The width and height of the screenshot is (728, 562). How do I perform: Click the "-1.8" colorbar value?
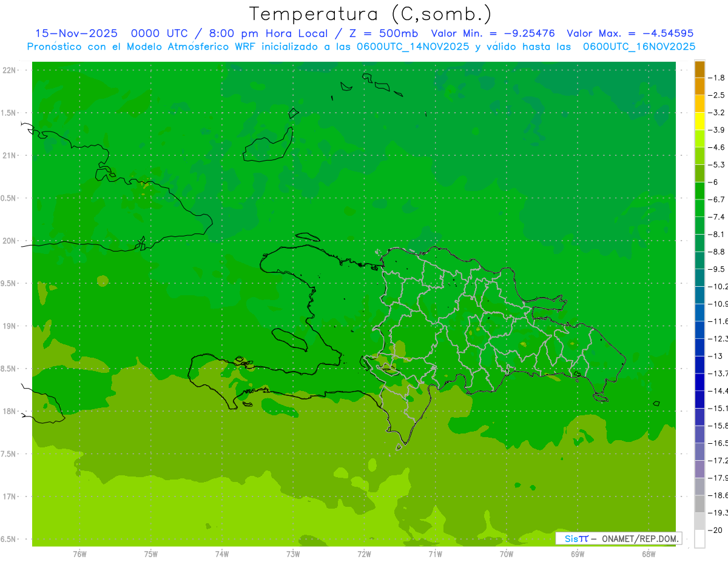718,78
